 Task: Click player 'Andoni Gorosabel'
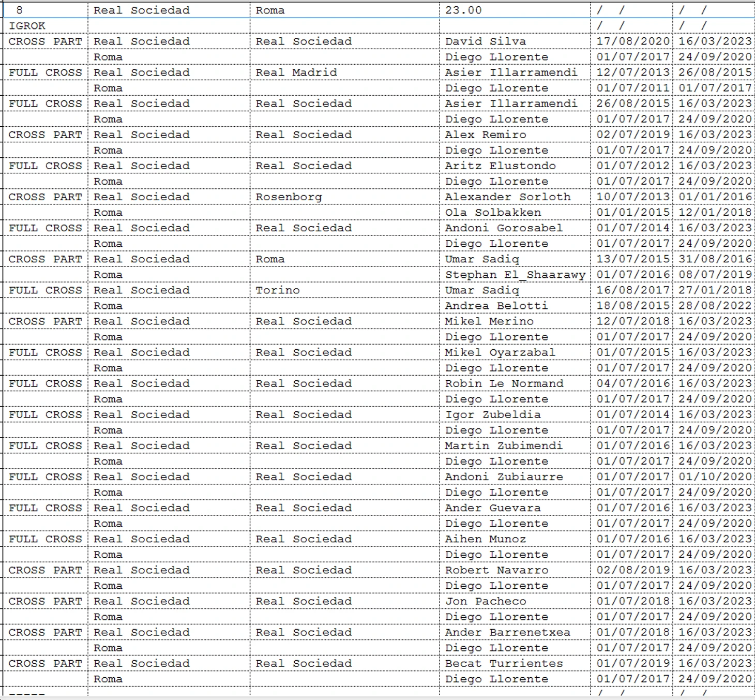tap(504, 228)
